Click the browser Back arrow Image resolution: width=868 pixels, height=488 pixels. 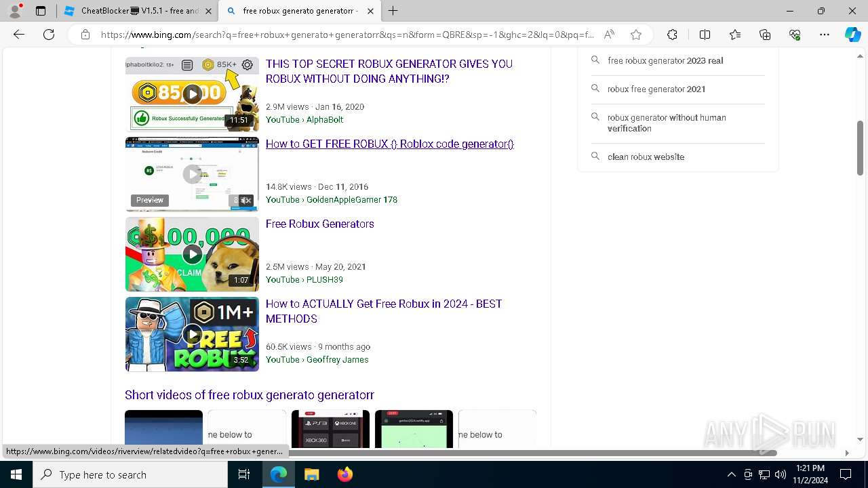coord(19,35)
